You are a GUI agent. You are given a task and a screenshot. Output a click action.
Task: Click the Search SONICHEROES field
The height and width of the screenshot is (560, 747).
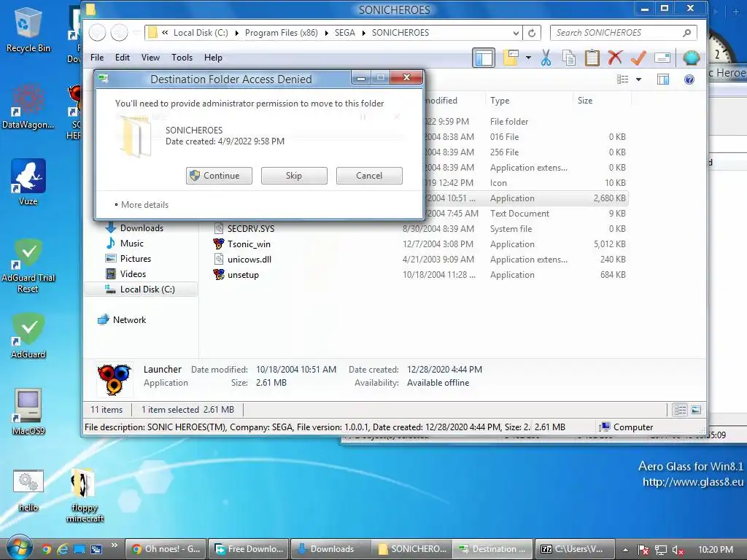[x=623, y=33]
